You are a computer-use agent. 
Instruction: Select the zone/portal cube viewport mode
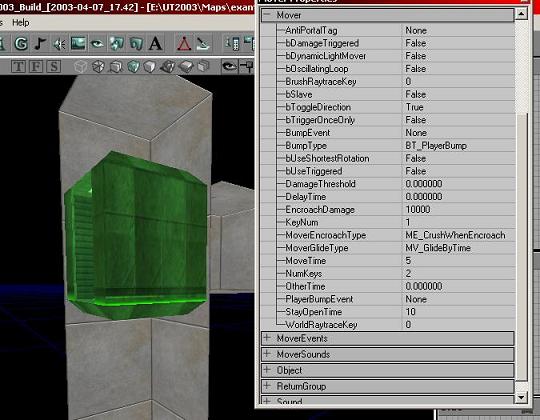tap(116, 66)
